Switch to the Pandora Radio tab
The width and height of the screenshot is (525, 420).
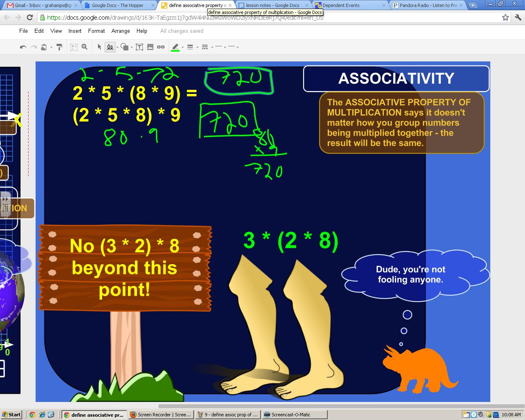point(427,5)
